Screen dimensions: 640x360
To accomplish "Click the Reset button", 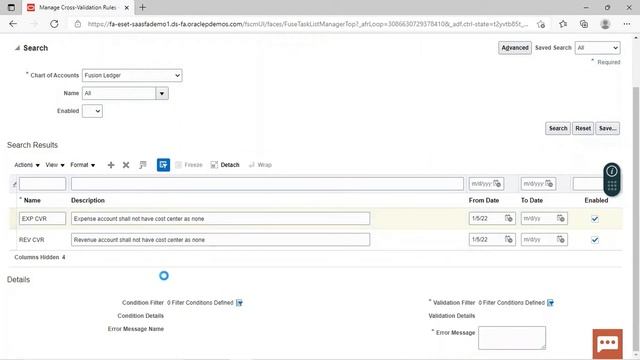I will click(x=583, y=128).
